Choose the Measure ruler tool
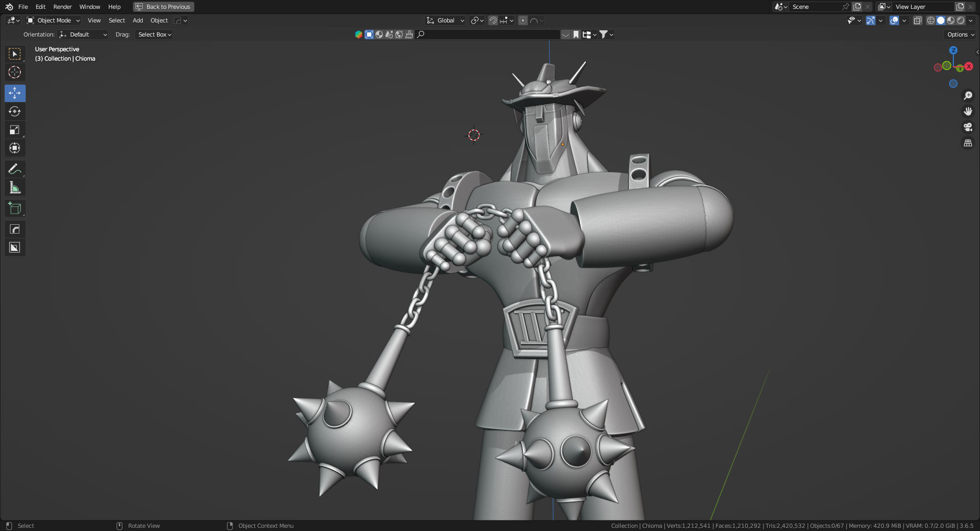 click(x=15, y=187)
